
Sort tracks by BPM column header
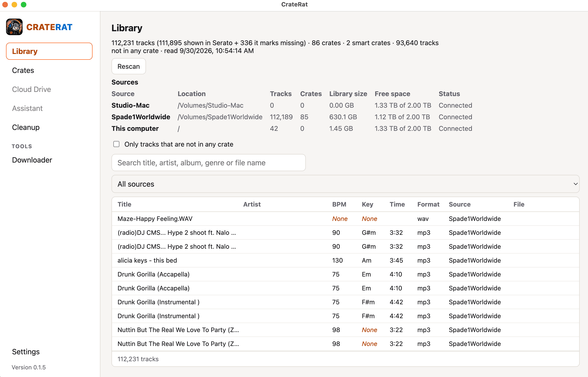tap(339, 204)
